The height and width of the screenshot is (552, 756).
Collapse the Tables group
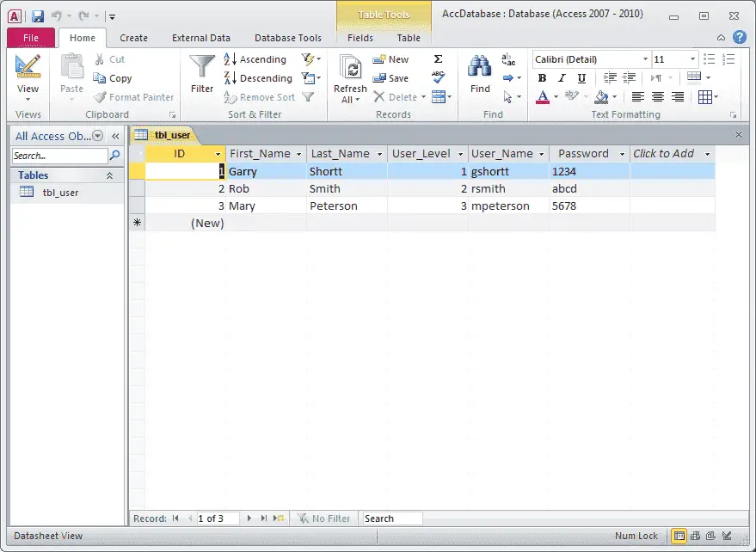pyautogui.click(x=109, y=175)
